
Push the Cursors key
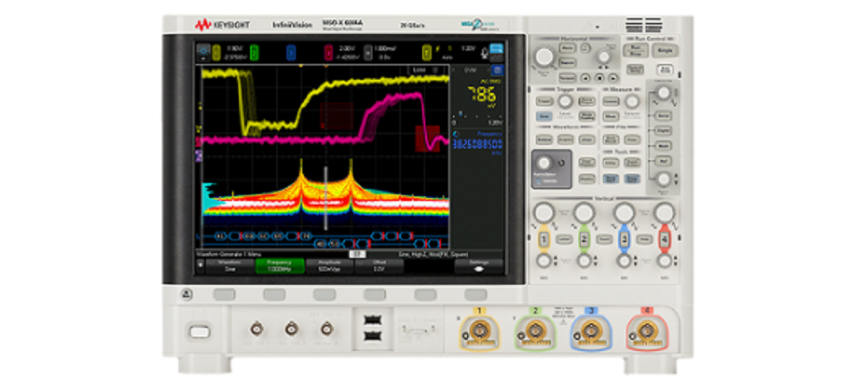611,101
